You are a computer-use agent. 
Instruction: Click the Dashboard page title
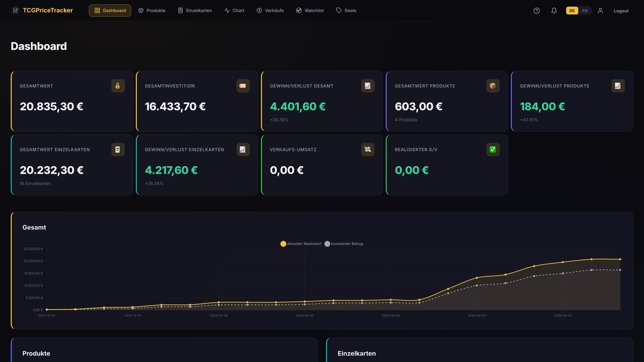click(x=39, y=46)
